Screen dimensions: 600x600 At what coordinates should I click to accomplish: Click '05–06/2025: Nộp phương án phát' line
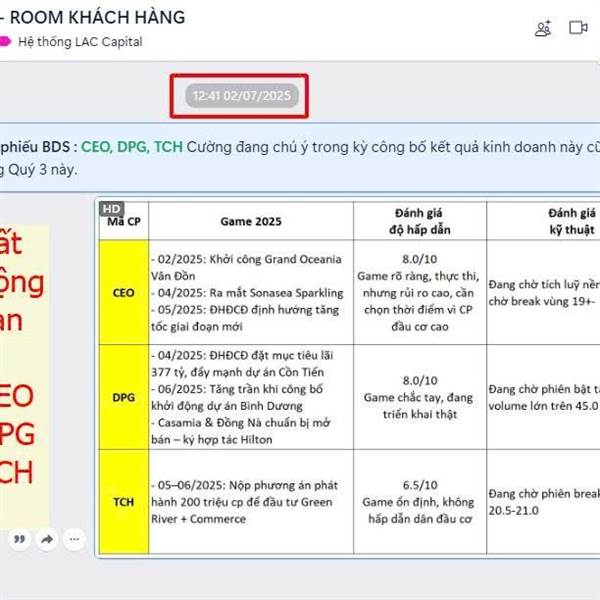pos(245,485)
